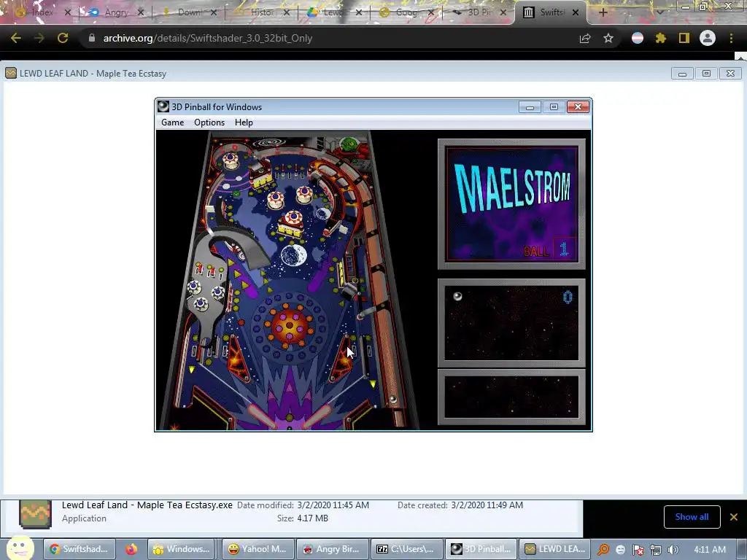The image size is (747, 560).
Task: Open the network tray icon
Action: [656, 550]
